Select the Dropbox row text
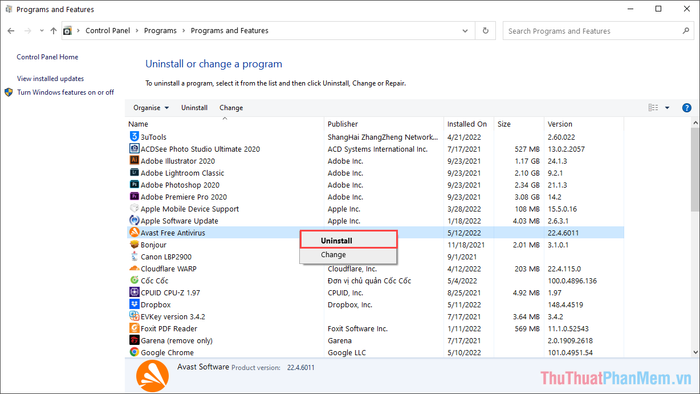Image resolution: width=700 pixels, height=394 pixels. [x=155, y=305]
